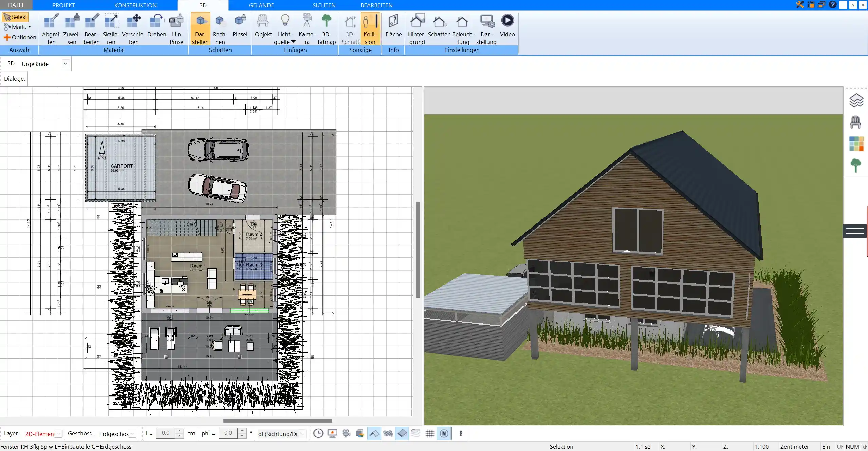Insert a Kamera
This screenshot has width=868, height=451.
[307, 29]
